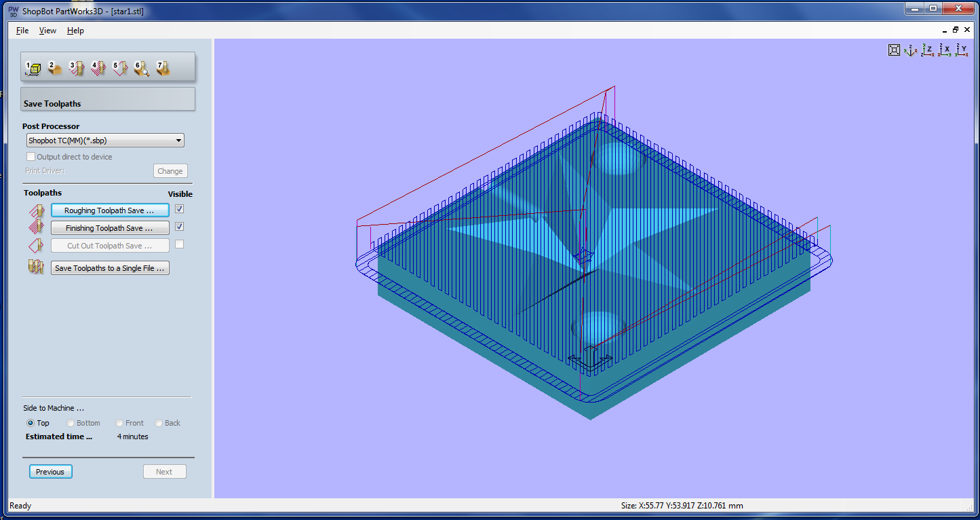This screenshot has height=520, width=980.
Task: Switch to isometric 3D view icon
Action: click(x=911, y=50)
